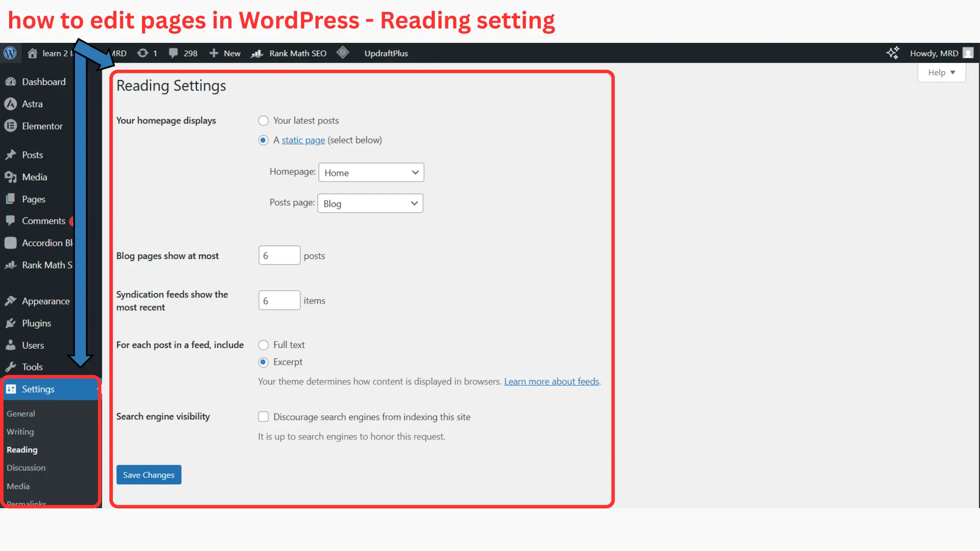The height and width of the screenshot is (551, 980).
Task: Click the Users person icon
Action: click(x=10, y=345)
